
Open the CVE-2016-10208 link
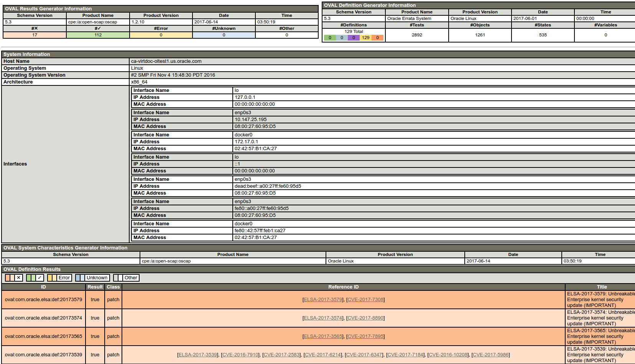coord(448,355)
